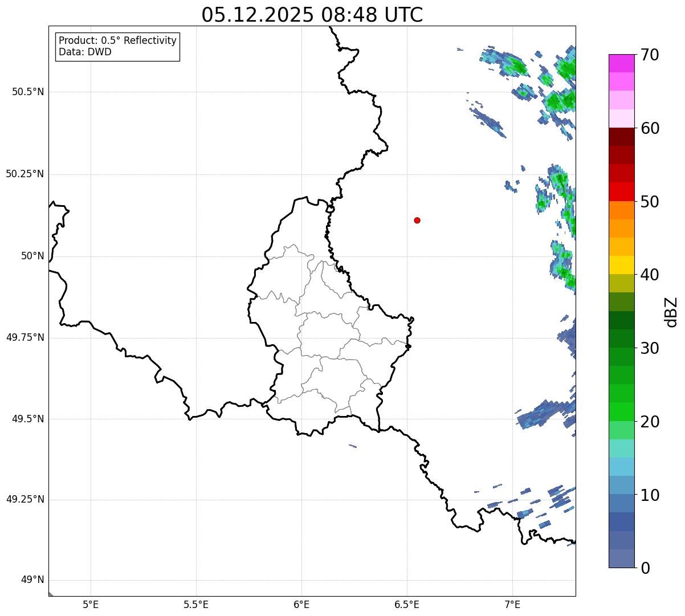Click the 49.5°N latitude label

coord(28,419)
